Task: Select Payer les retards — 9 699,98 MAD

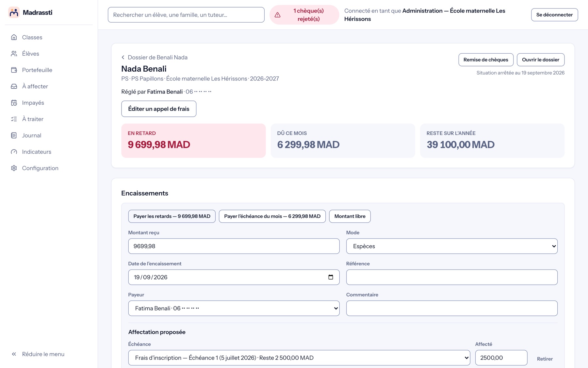Action: tap(172, 216)
